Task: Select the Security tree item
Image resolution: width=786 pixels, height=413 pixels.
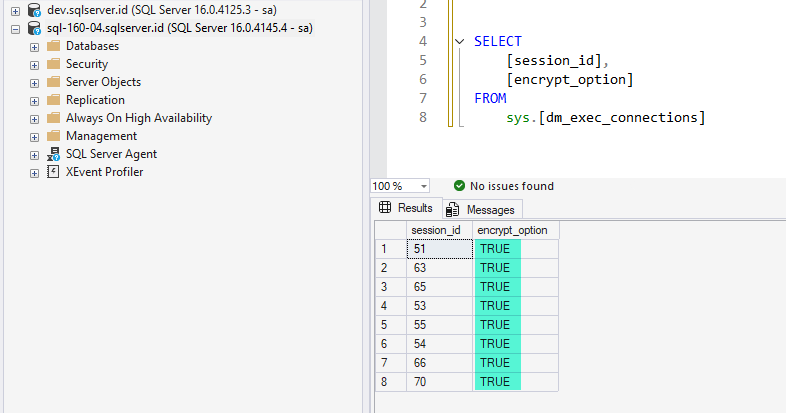Action: point(87,64)
